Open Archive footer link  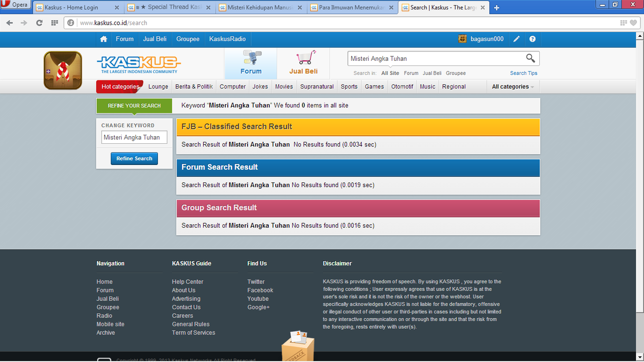[106, 333]
